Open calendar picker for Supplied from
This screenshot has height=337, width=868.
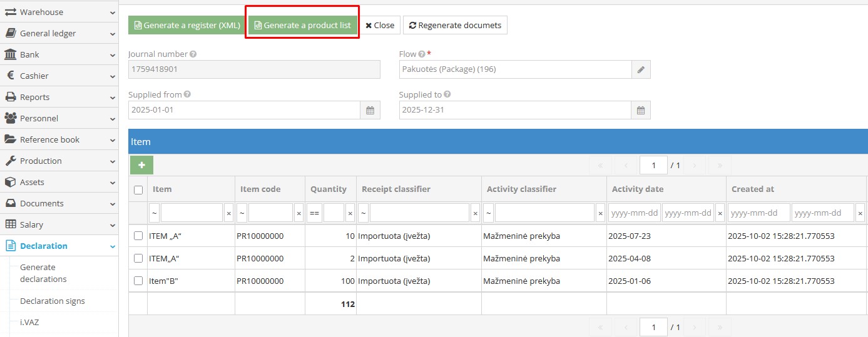point(370,110)
